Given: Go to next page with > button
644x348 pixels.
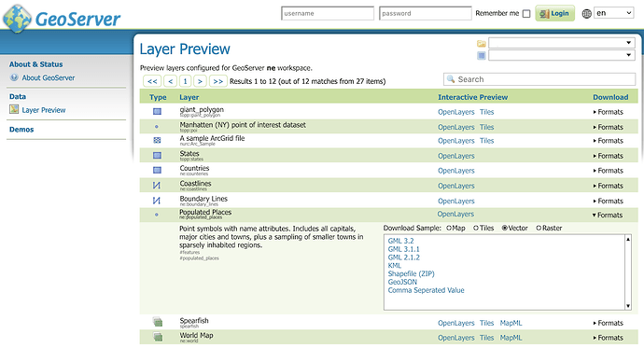Looking at the screenshot, I should (x=200, y=81).
